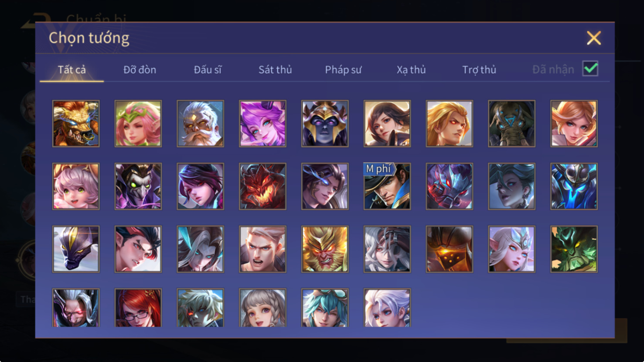The width and height of the screenshot is (644, 362).
Task: Switch to the Đỡ đòn tab
Action: [140, 70]
